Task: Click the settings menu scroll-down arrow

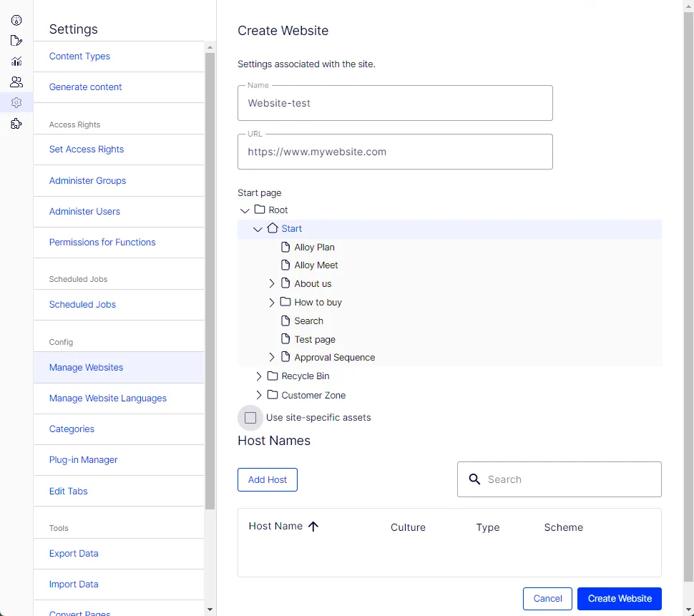Action: tap(210, 610)
